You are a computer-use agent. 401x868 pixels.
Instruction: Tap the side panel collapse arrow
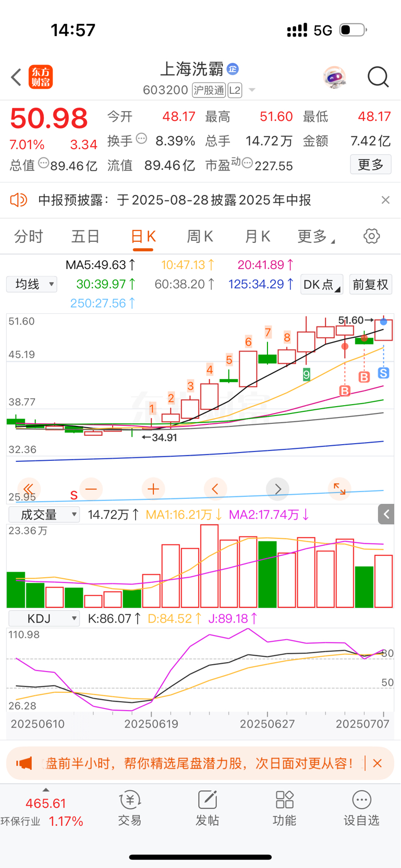coord(386,515)
